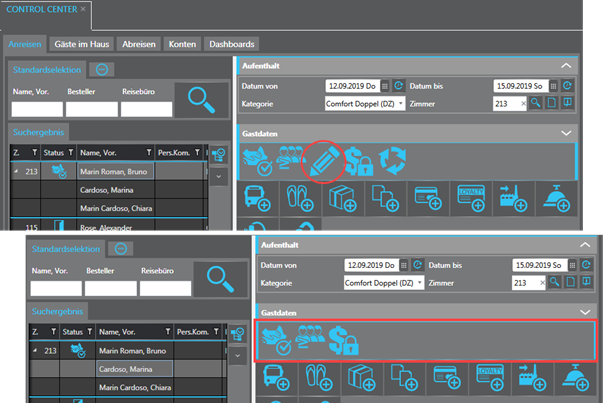
Task: Open the calendar picker next to upper Datum von
Action: [385, 86]
